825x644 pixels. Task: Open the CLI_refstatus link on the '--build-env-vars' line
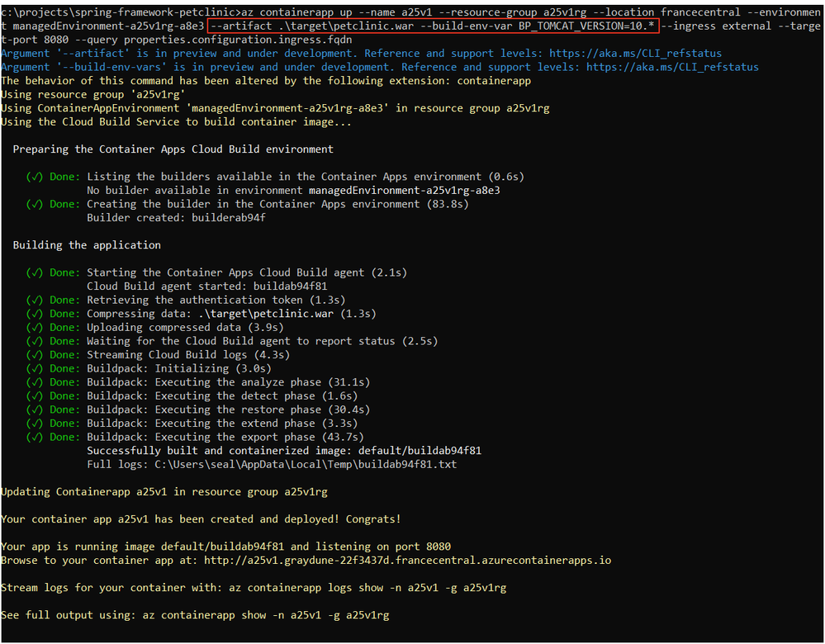tap(672, 67)
